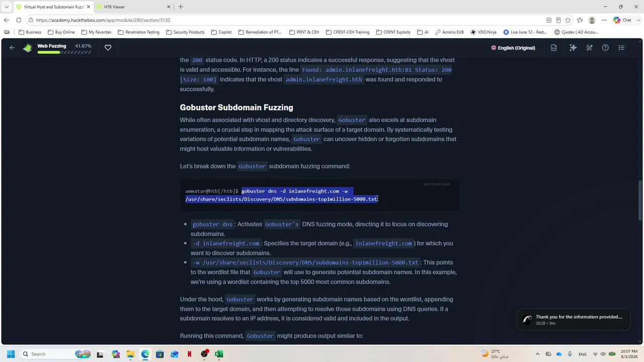The width and height of the screenshot is (644, 362).
Task: Open the CPENT-CEH Training bookmarks folder
Action: point(348,32)
